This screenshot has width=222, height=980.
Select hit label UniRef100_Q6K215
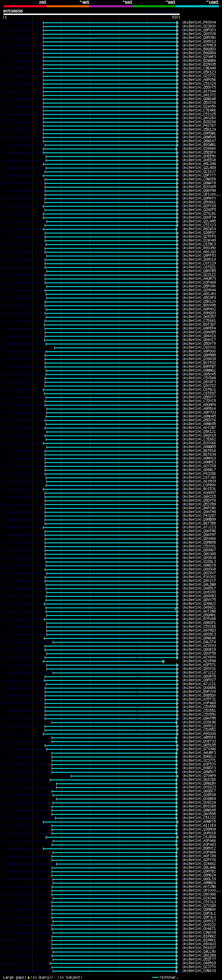coord(199,496)
